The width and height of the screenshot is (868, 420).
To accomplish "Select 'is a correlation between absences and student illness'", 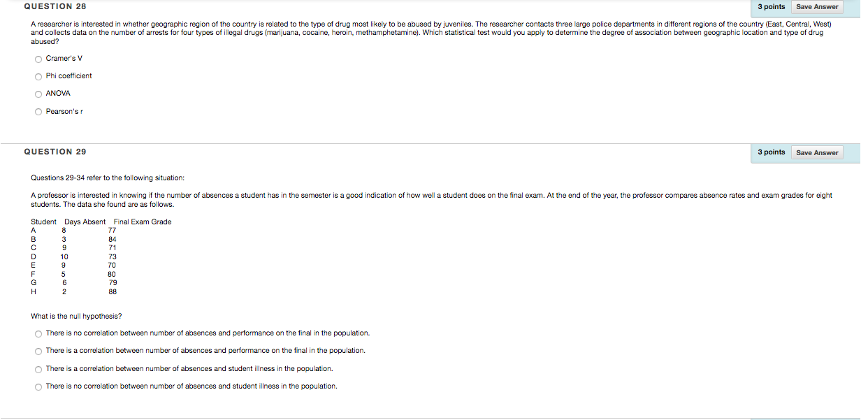I will [x=38, y=369].
